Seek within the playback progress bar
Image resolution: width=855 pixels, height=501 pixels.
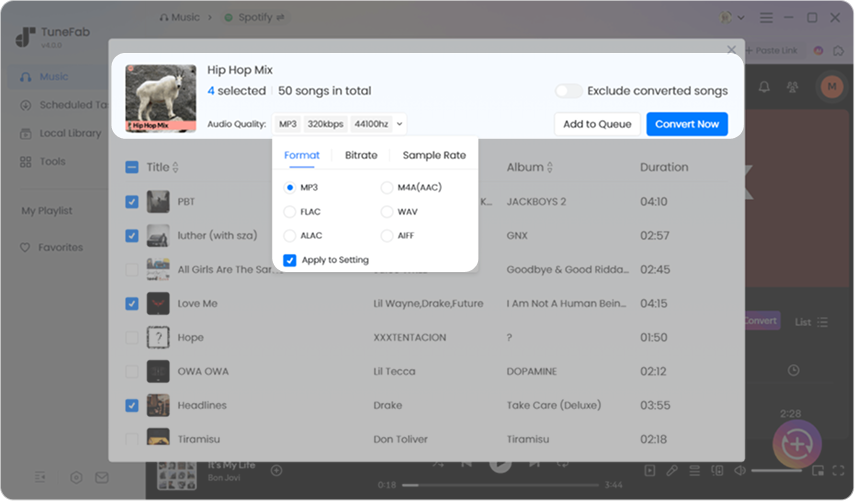501,485
